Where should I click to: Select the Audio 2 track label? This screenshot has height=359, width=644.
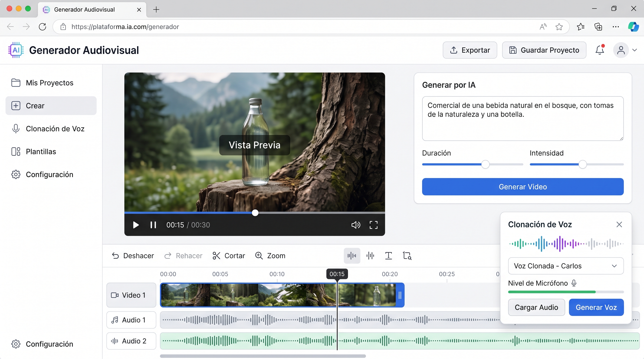coord(131,341)
